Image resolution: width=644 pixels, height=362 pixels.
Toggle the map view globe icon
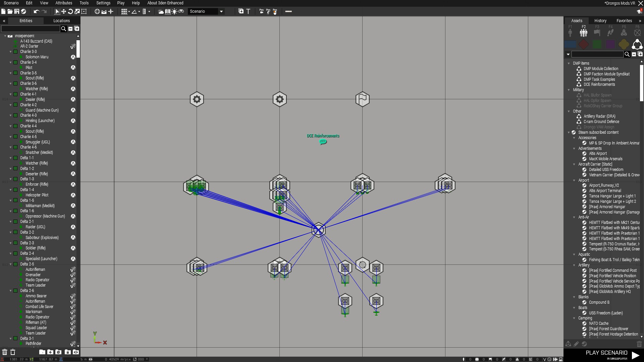point(97,11)
